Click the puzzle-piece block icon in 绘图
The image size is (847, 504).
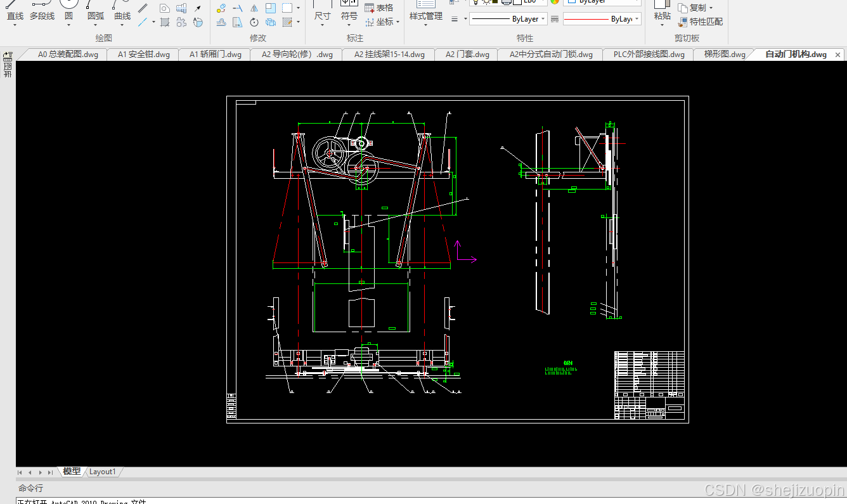[181, 22]
